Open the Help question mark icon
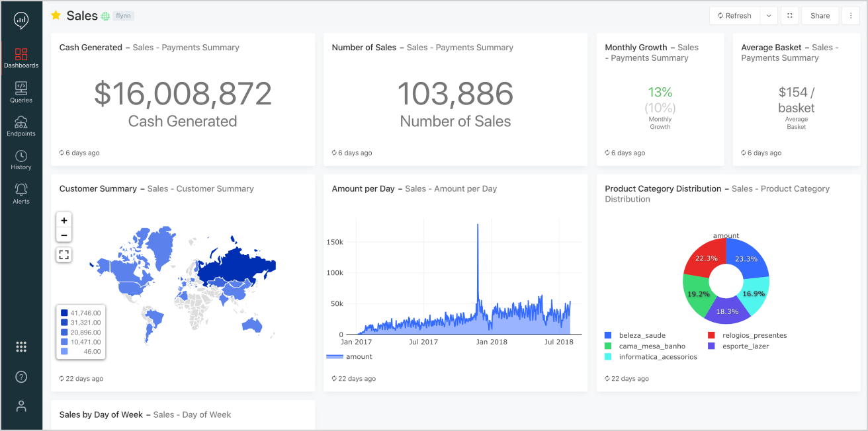Viewport: 868px width, 431px height. (x=21, y=377)
